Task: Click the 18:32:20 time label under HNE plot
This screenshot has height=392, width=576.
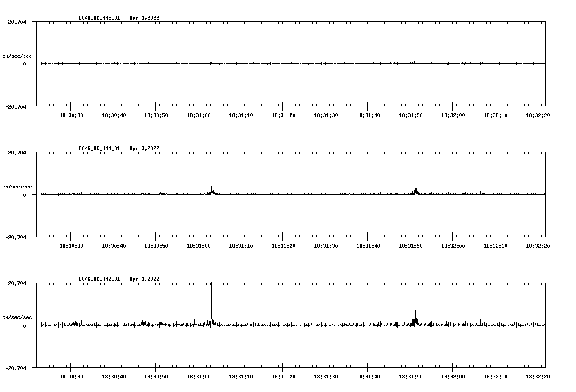Action: tap(538, 115)
